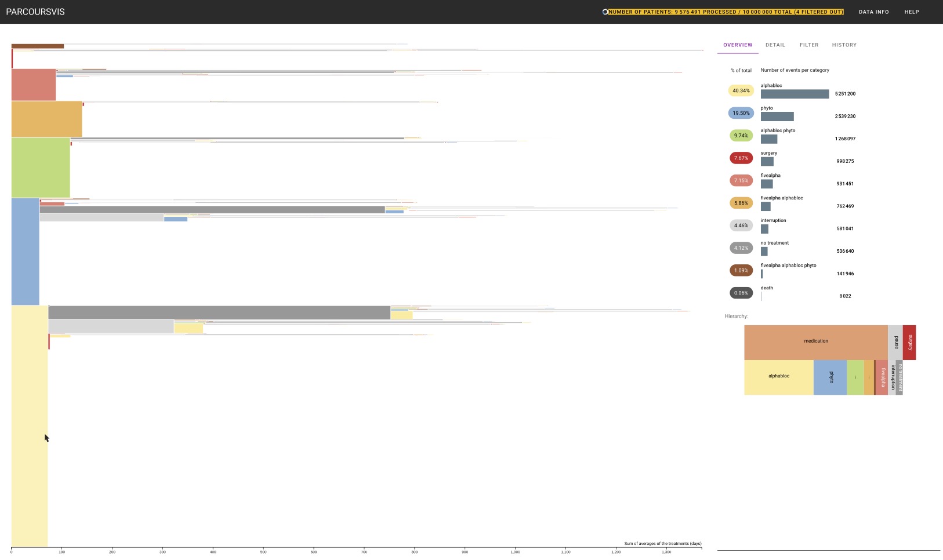Viewport: 943px width, 560px height.
Task: Click the alphabloc event count bar
Action: point(795,94)
